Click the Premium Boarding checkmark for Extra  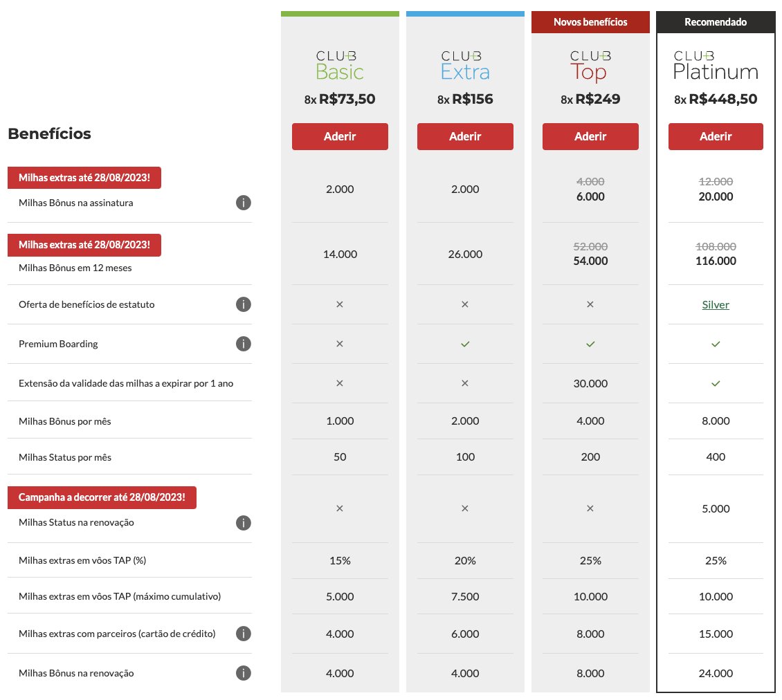pyautogui.click(x=465, y=344)
